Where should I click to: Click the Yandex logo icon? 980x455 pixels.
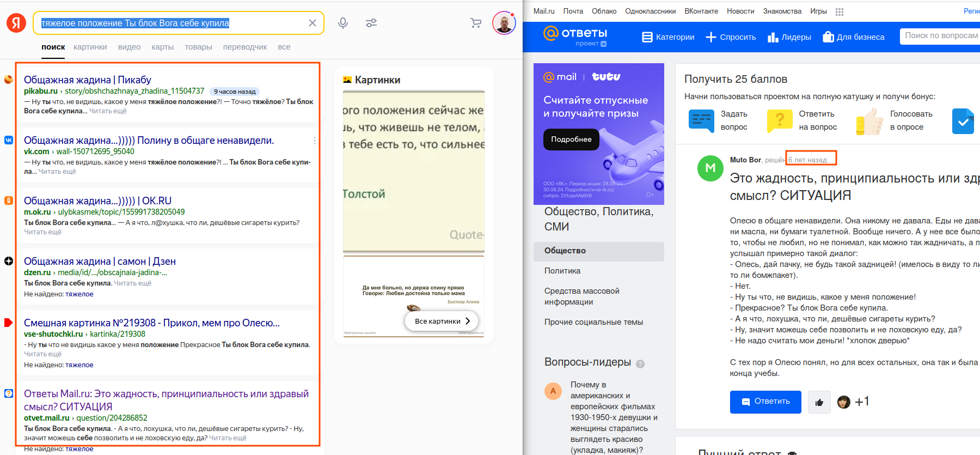[x=16, y=23]
